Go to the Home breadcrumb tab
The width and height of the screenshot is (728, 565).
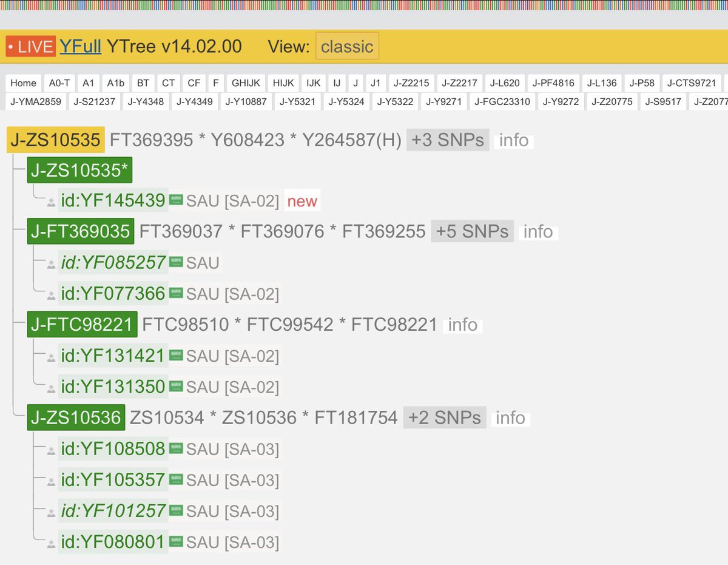pyautogui.click(x=23, y=83)
